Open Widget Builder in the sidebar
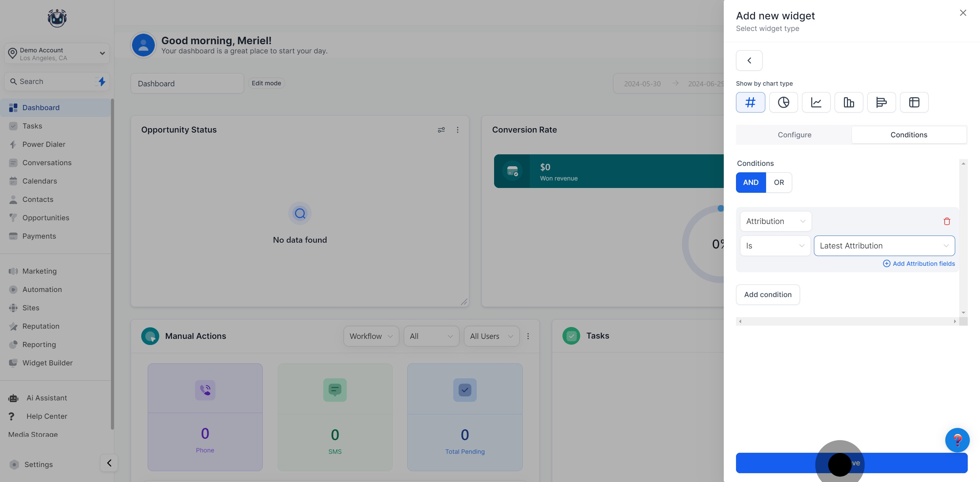This screenshot has width=980, height=482. (x=47, y=363)
